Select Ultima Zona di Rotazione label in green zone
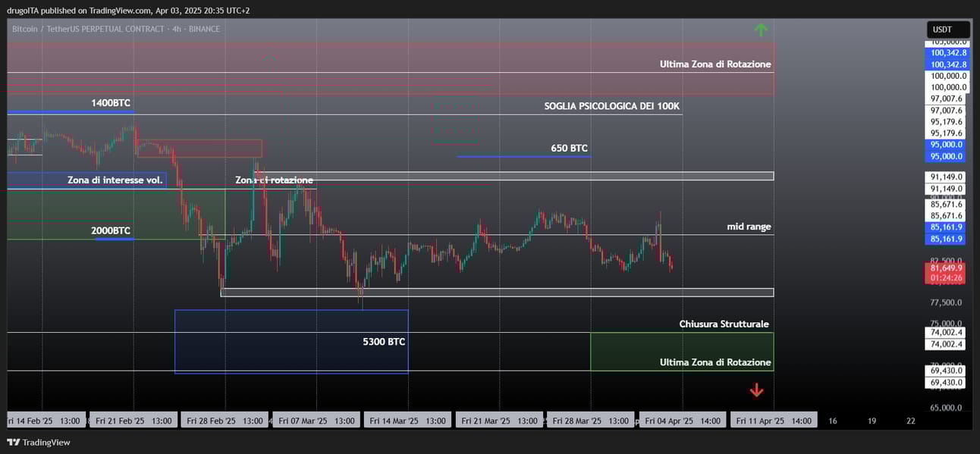 point(715,362)
